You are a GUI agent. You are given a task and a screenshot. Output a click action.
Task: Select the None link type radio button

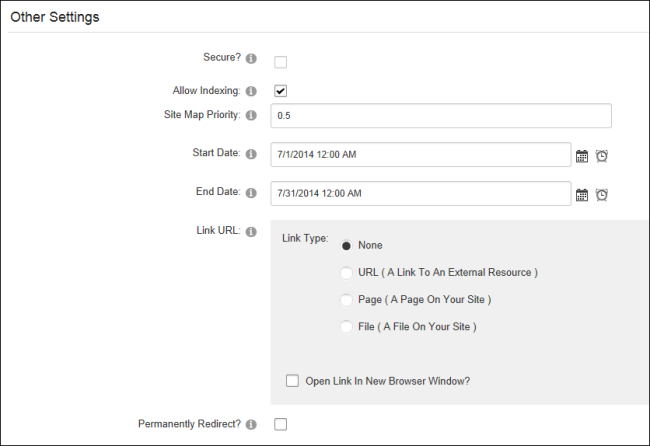(346, 246)
